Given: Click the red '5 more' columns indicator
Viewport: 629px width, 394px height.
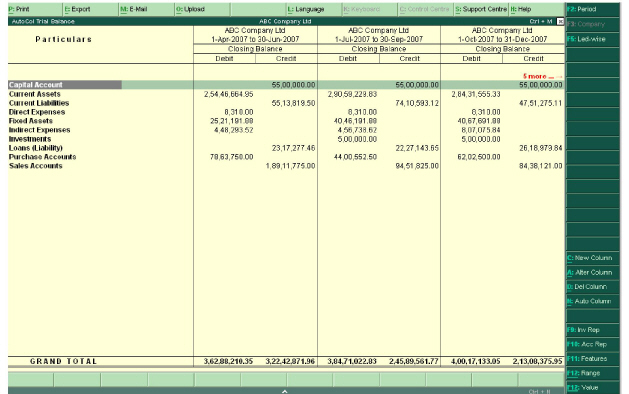Looking at the screenshot, I should pos(542,76).
